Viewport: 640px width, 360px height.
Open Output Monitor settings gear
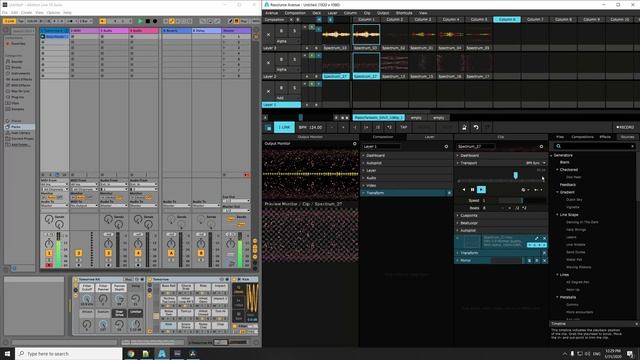click(x=355, y=144)
